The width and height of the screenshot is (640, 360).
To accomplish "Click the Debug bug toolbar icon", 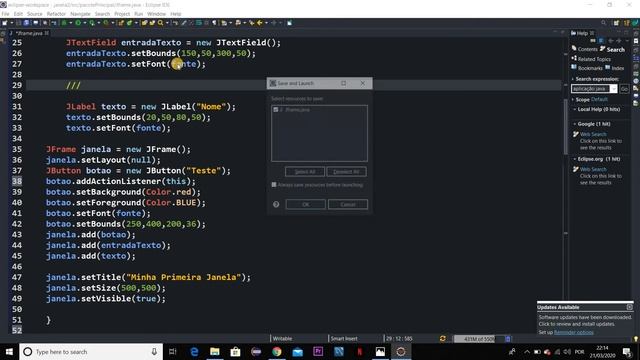I will pyautogui.click(x=64, y=23).
